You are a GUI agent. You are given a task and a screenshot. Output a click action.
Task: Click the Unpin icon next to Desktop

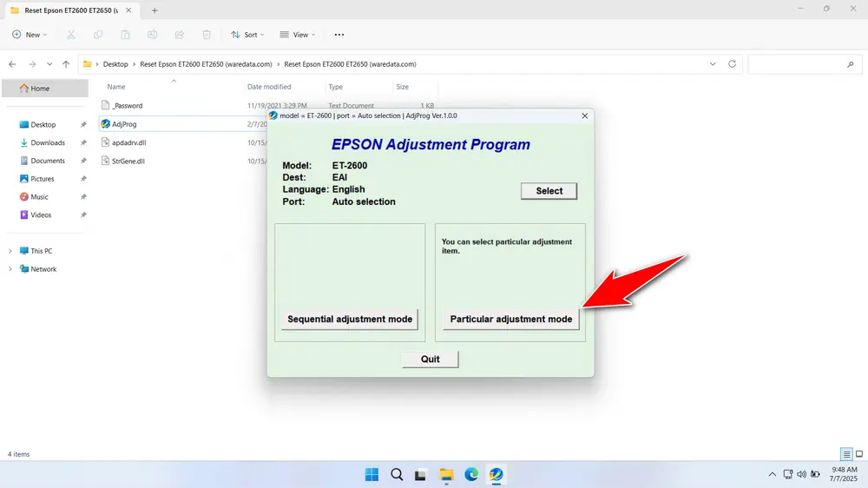click(x=83, y=125)
